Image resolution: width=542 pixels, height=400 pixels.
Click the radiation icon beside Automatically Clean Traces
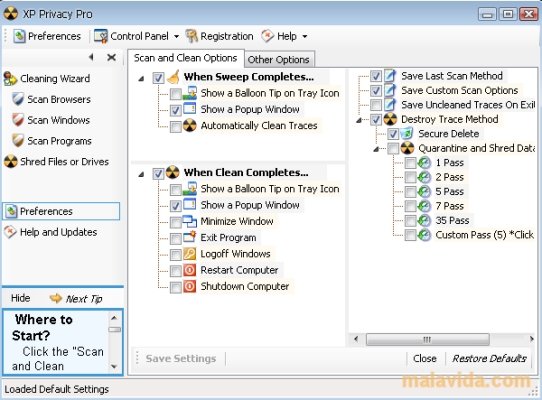[190, 126]
